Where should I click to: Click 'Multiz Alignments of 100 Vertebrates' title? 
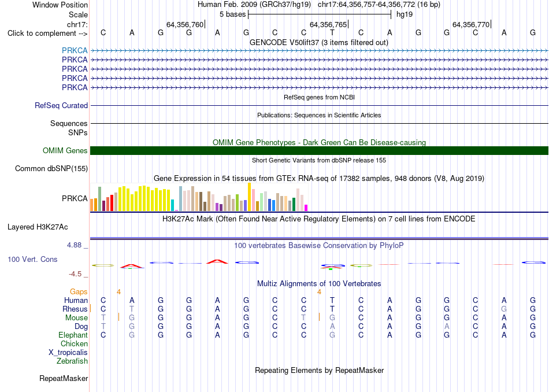tap(319, 284)
